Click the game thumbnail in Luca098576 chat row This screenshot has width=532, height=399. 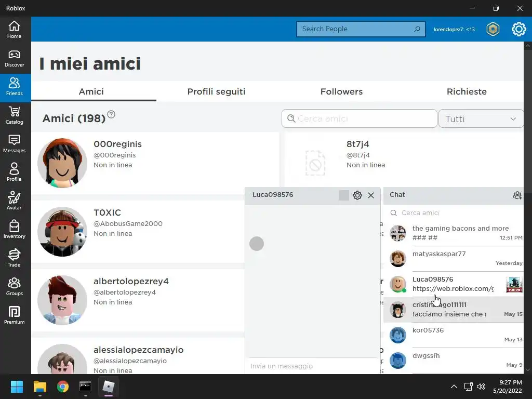(x=514, y=284)
